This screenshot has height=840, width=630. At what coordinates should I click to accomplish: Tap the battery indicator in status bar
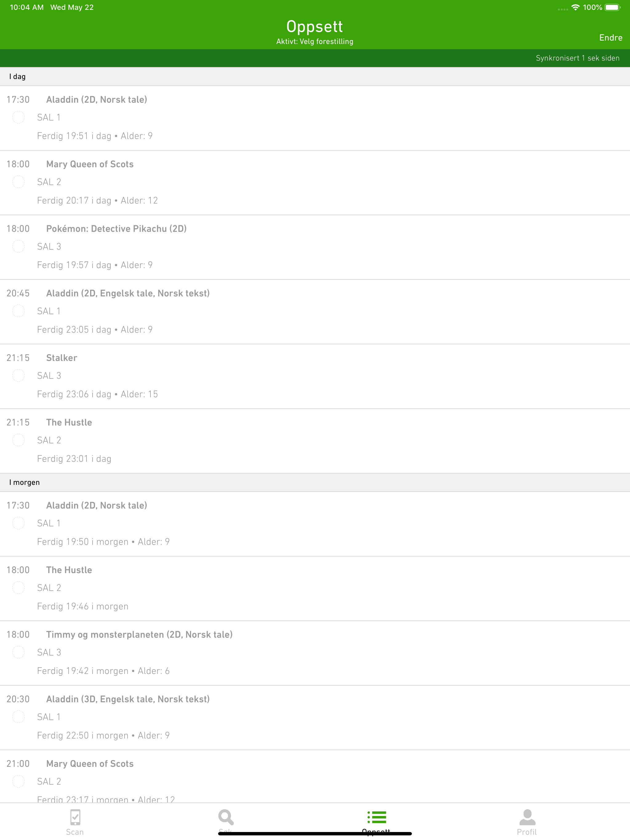point(612,7)
